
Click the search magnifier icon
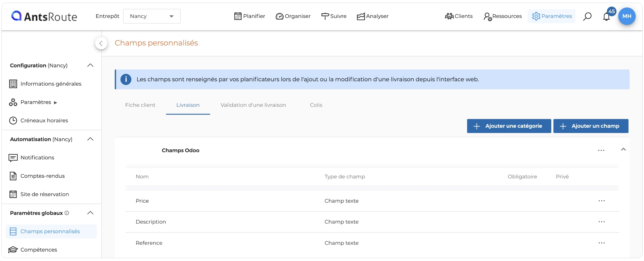click(587, 17)
